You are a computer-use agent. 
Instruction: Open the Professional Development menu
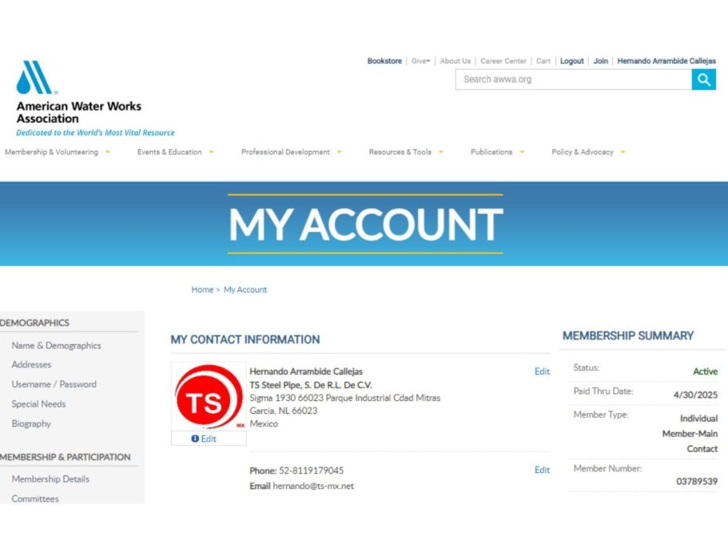[x=285, y=152]
